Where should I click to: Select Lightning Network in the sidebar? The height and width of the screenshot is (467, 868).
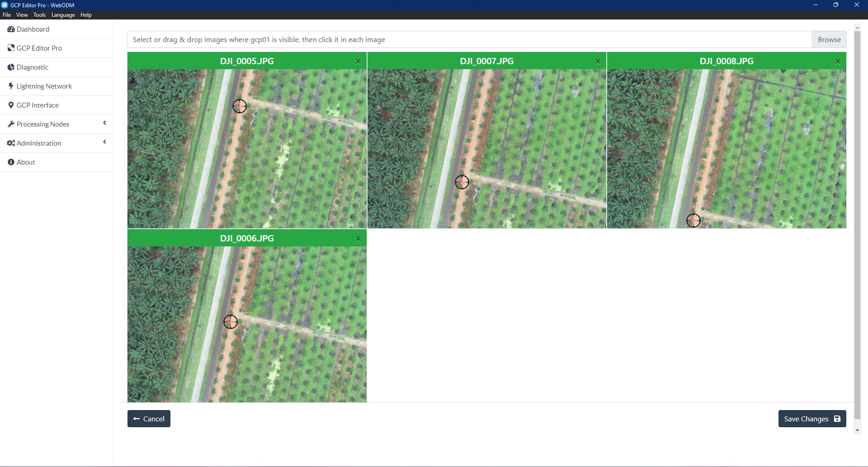44,86
